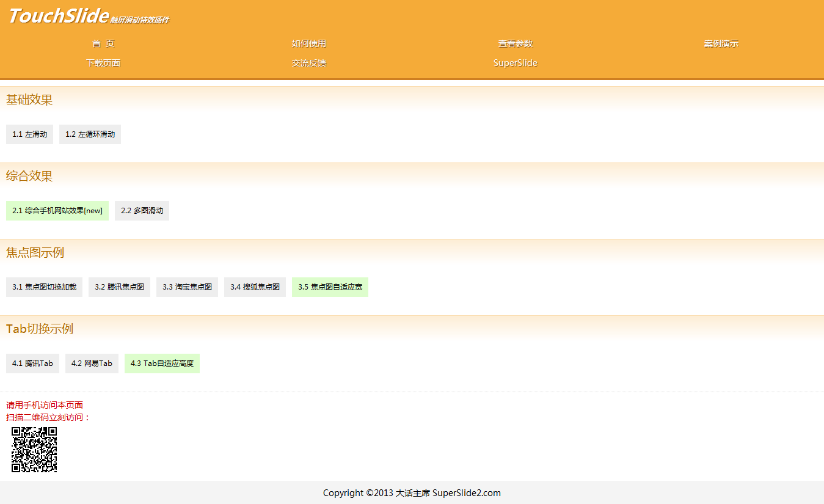Click the QR code image

pos(34,450)
